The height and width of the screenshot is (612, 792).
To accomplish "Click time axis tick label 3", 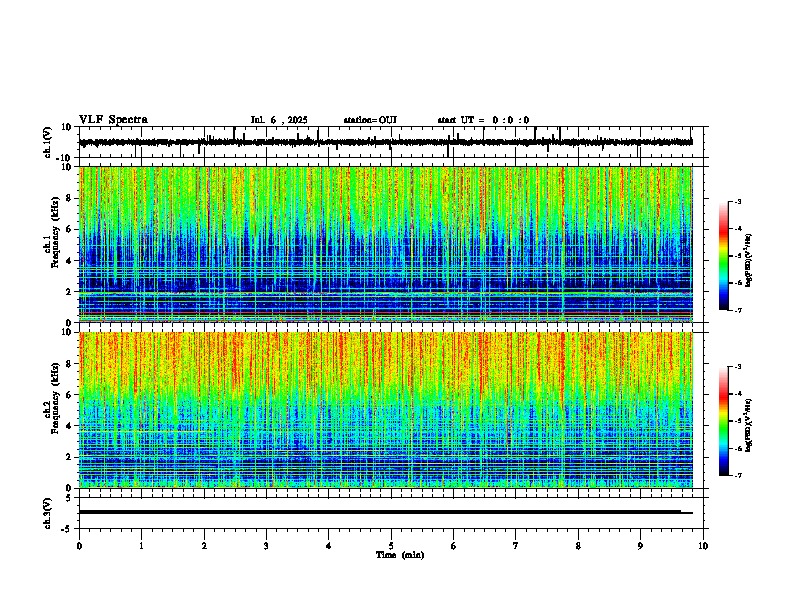I will (266, 546).
